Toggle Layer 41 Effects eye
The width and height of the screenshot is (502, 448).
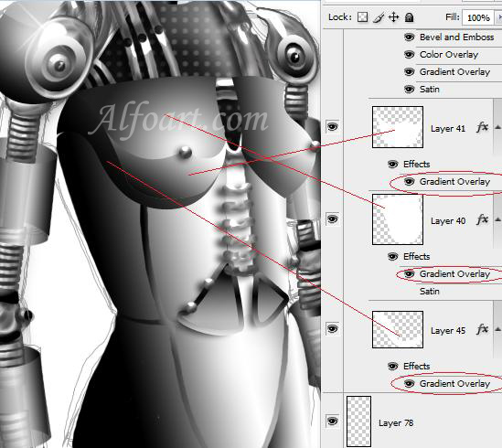393,165
